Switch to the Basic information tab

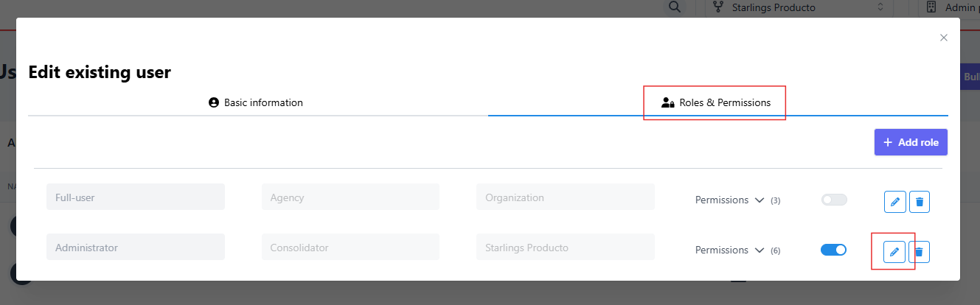pos(257,103)
